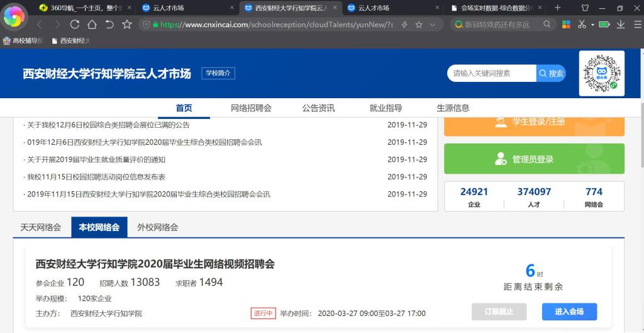Open a new tab with plus button

coord(557,8)
